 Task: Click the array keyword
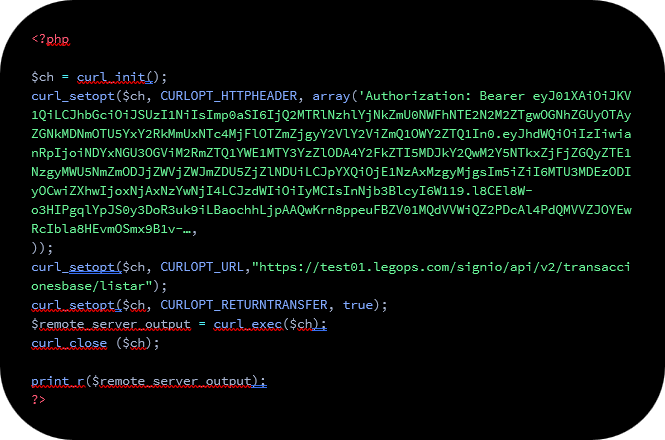331,96
